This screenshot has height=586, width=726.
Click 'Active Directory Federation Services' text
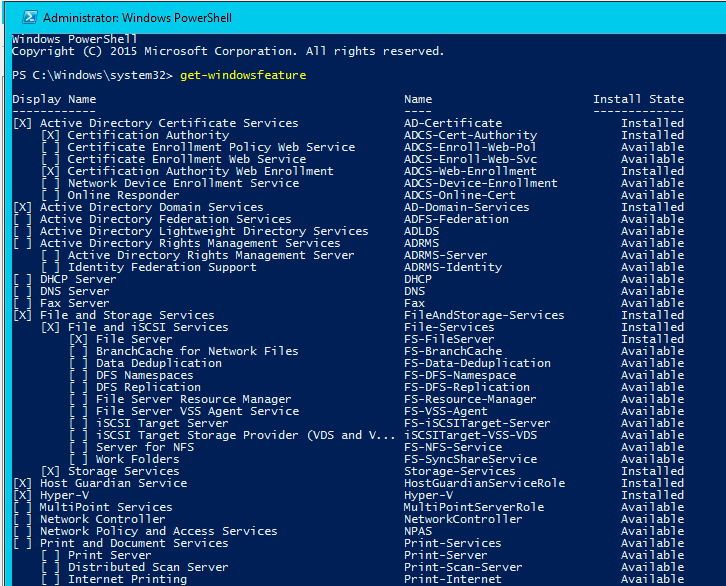(x=166, y=219)
